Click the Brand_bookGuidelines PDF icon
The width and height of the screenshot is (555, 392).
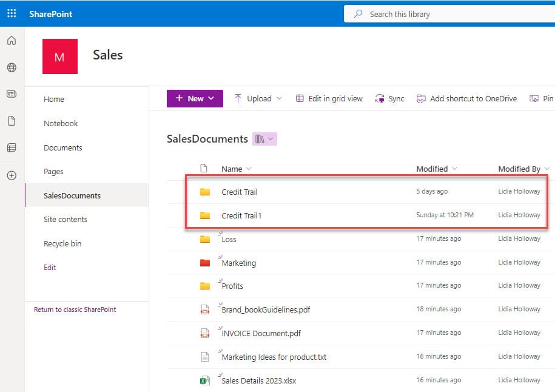205,309
